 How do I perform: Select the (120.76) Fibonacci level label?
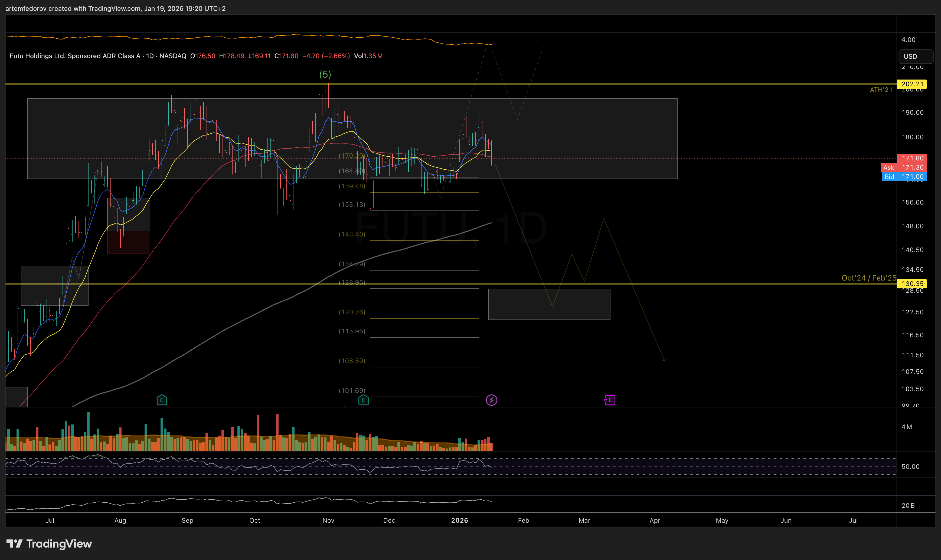click(x=352, y=312)
